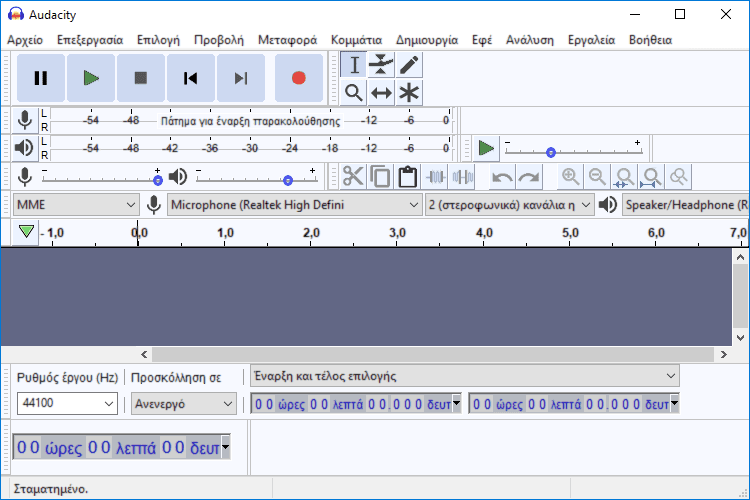The height and width of the screenshot is (500, 750).
Task: Open the MME audio host dropdown
Action: click(x=76, y=205)
